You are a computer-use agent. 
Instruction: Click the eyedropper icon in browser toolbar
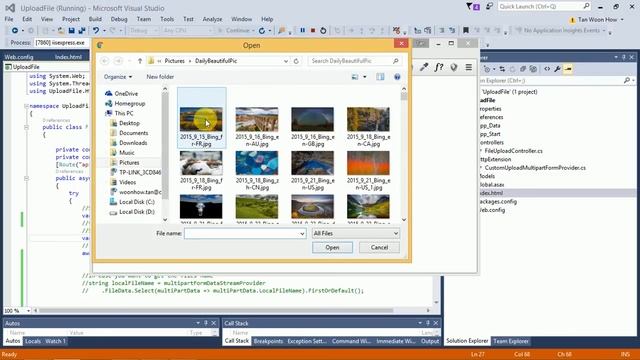424,67
